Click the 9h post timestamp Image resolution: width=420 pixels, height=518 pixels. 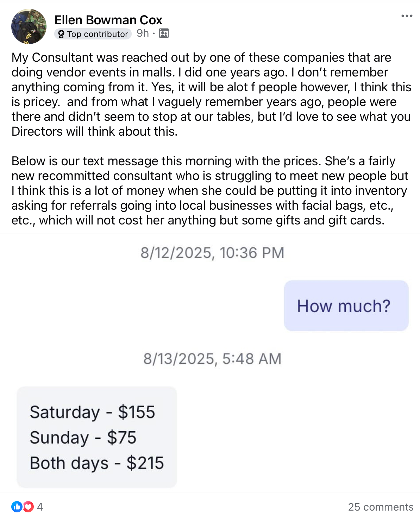[143, 33]
